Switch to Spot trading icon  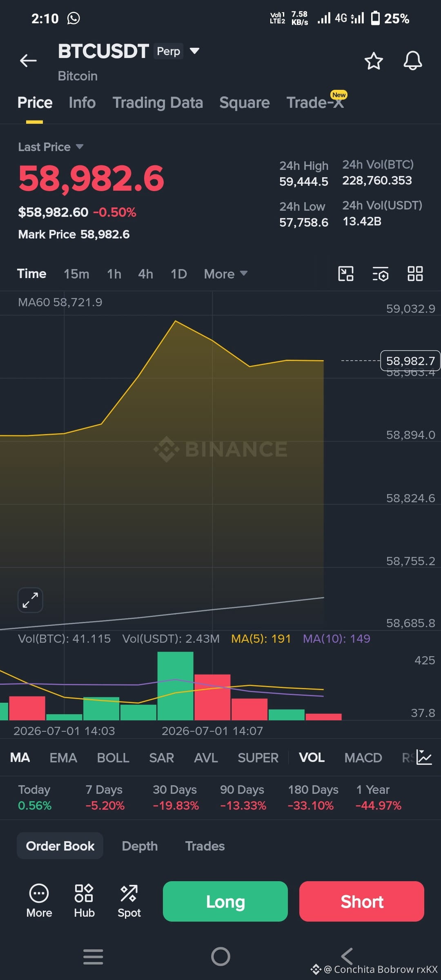(129, 893)
